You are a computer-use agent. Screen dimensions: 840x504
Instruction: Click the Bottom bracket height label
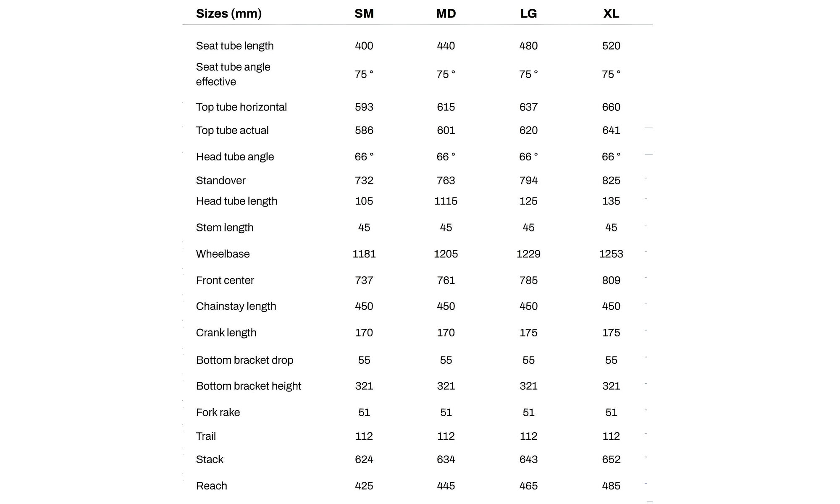point(248,386)
